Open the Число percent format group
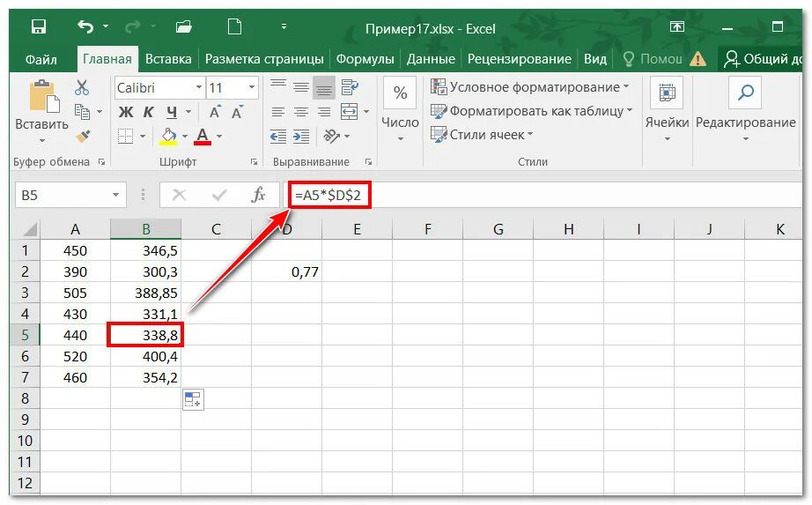The width and height of the screenshot is (812, 505). pos(400,110)
